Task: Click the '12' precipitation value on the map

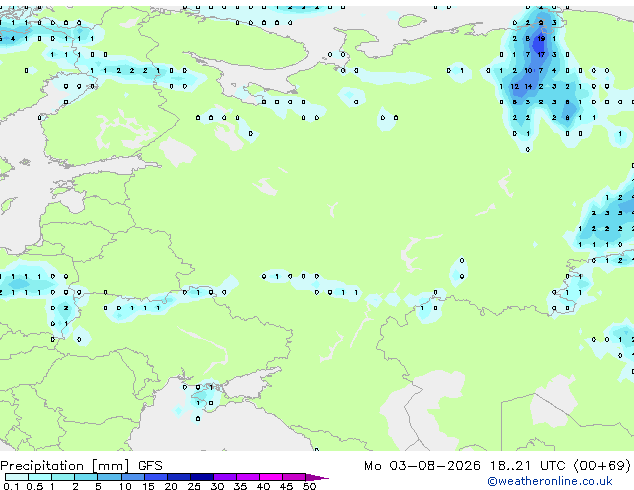Action: pos(515,87)
